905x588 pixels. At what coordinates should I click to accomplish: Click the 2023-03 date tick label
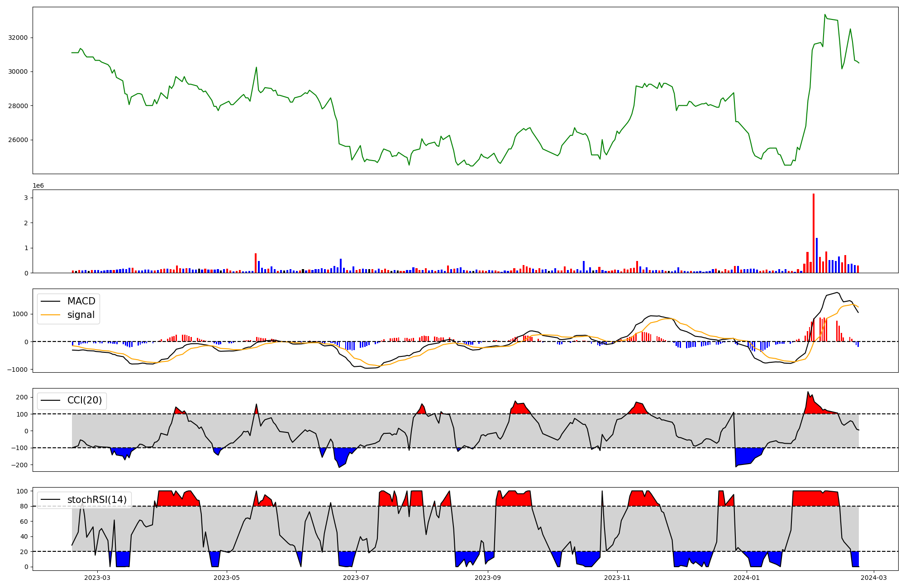pyautogui.click(x=97, y=578)
